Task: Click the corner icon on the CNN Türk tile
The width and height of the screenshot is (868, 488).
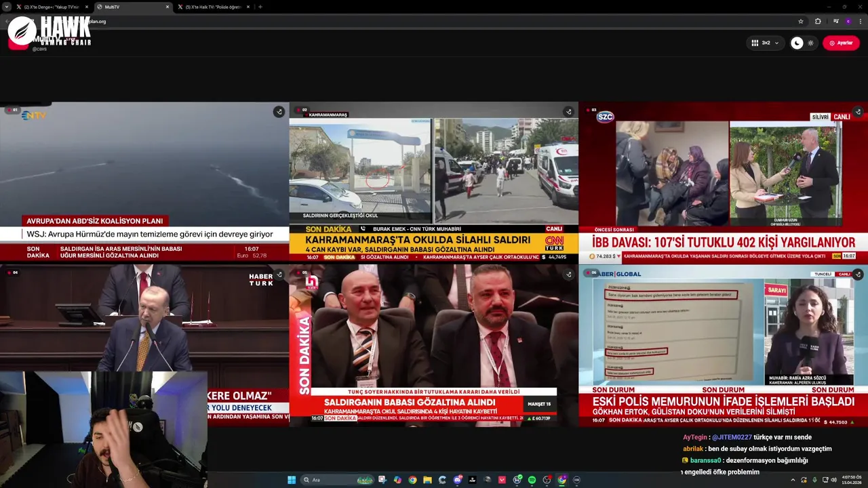Action: pyautogui.click(x=568, y=112)
